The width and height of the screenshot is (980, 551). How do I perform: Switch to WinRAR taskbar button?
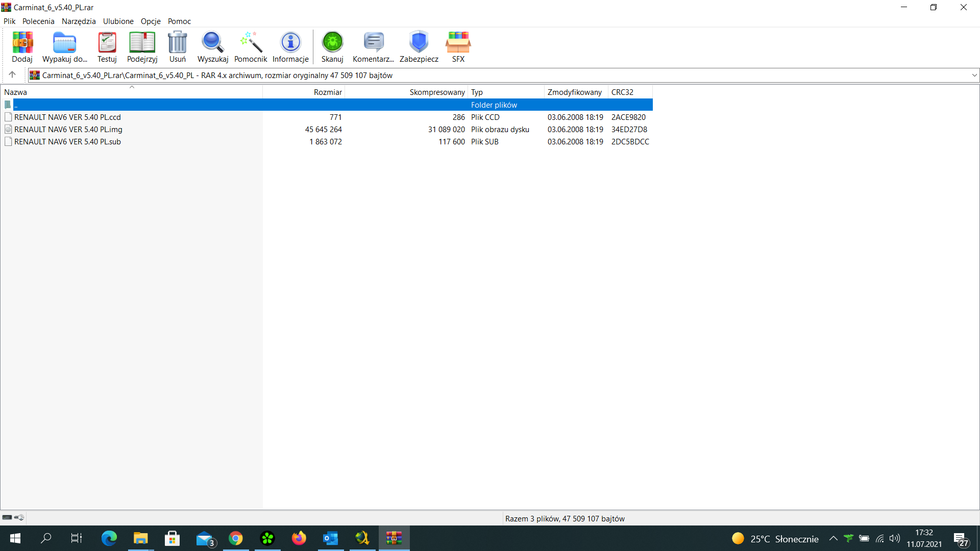(394, 538)
